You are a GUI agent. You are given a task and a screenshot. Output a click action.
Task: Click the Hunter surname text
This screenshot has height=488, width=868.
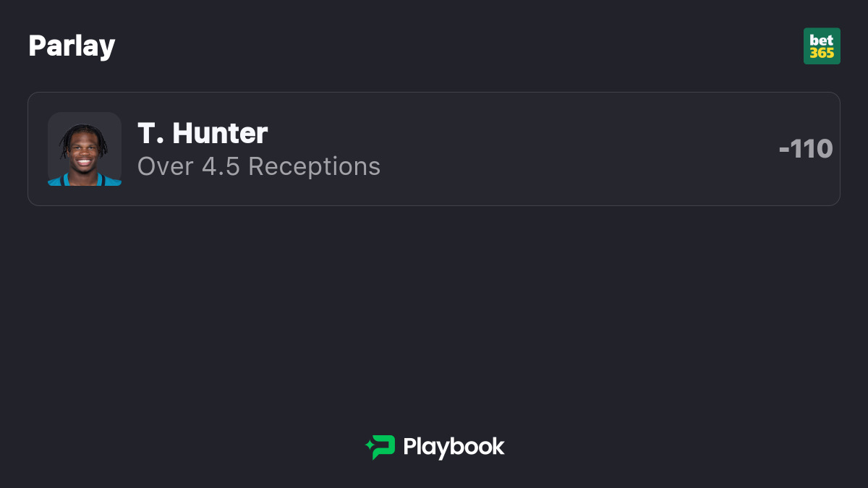[220, 133]
